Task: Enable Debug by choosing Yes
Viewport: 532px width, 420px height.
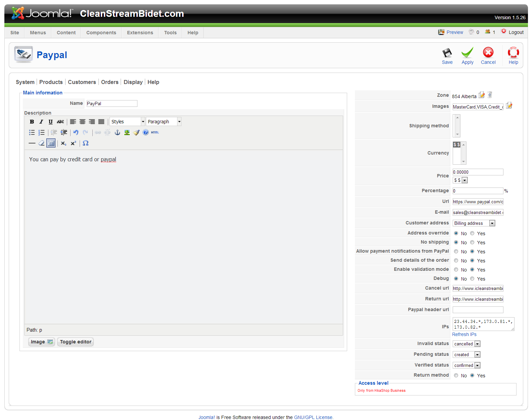Action: [x=472, y=279]
